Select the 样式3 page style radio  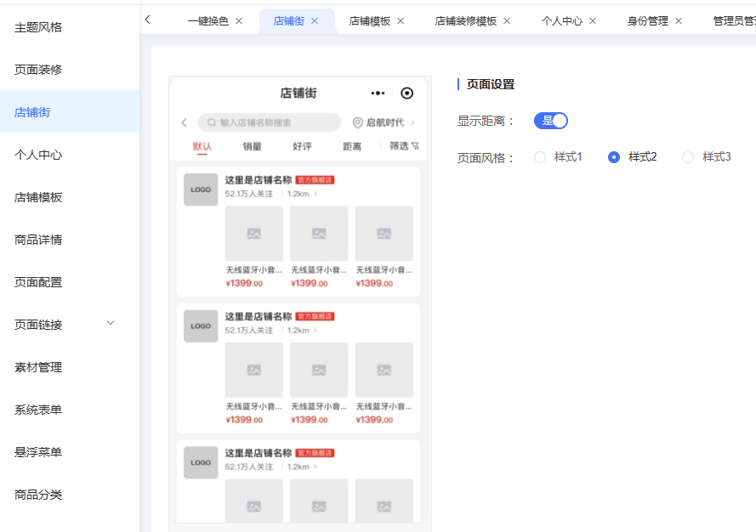688,157
